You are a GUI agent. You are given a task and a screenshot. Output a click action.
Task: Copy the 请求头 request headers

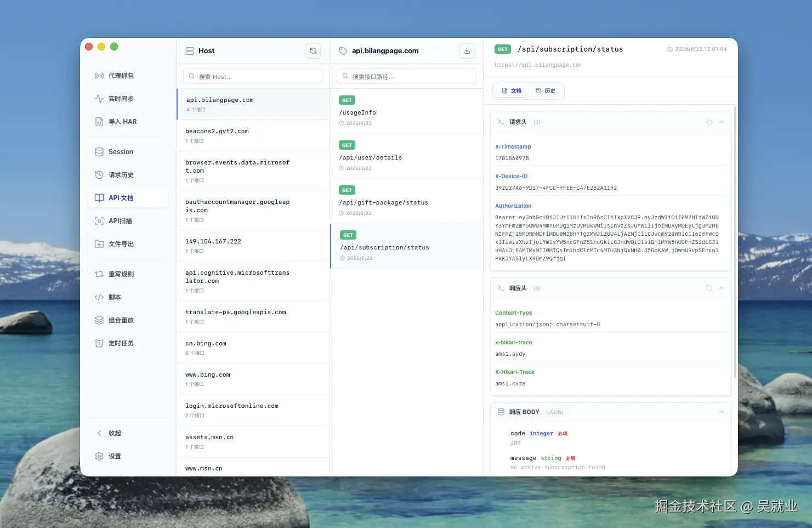(709, 122)
